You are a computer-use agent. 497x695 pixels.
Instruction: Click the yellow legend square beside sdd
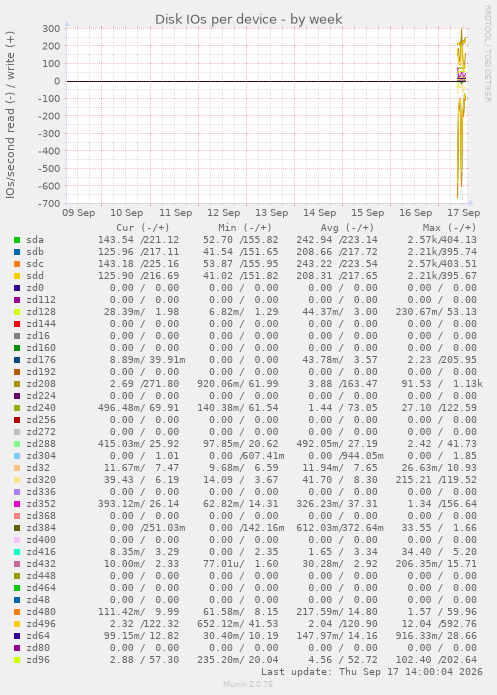pyautogui.click(x=17, y=276)
